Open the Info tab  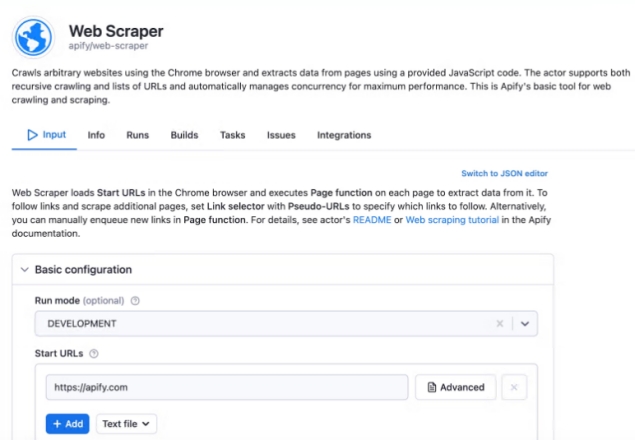(96, 135)
